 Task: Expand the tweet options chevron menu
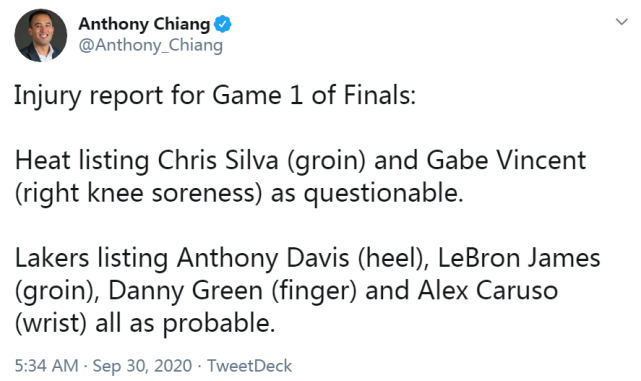622,22
